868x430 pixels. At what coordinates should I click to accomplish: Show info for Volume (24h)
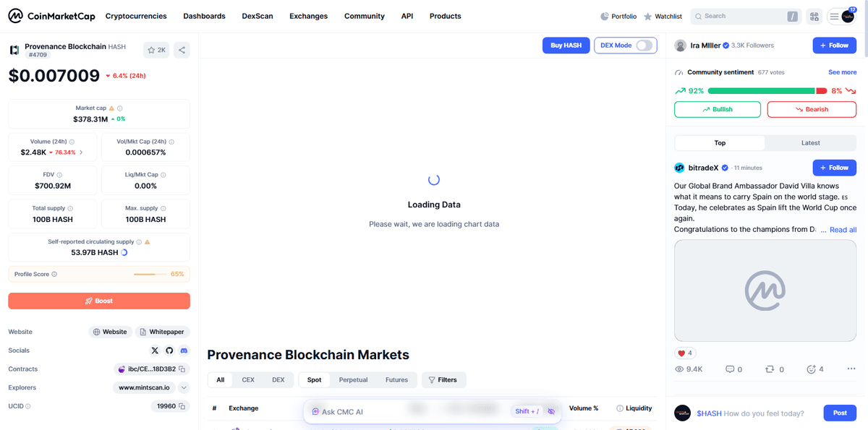72,142
